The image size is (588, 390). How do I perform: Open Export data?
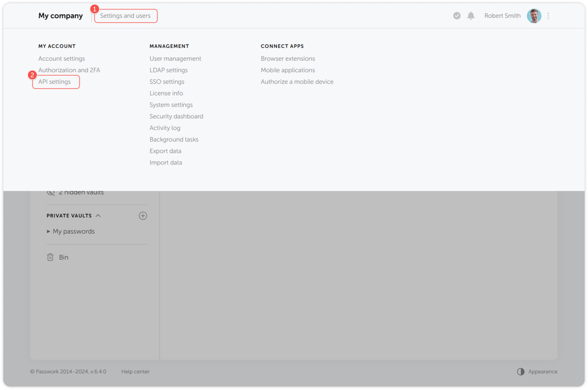click(165, 151)
